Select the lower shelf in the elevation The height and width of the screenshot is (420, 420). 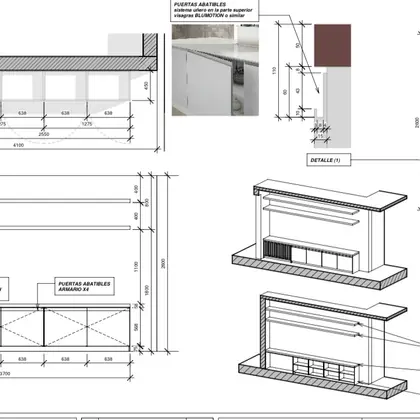tap(65, 228)
